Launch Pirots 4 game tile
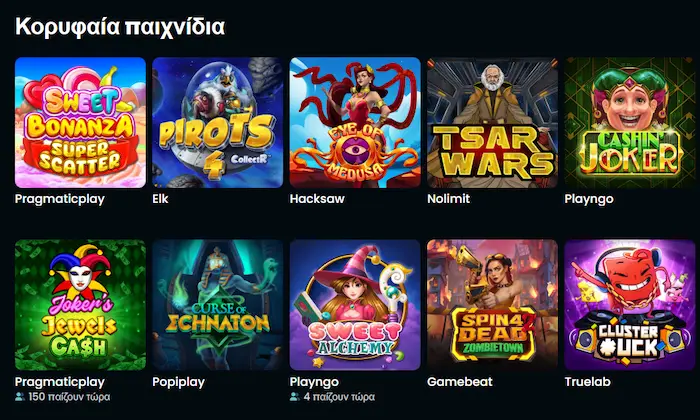 click(217, 122)
